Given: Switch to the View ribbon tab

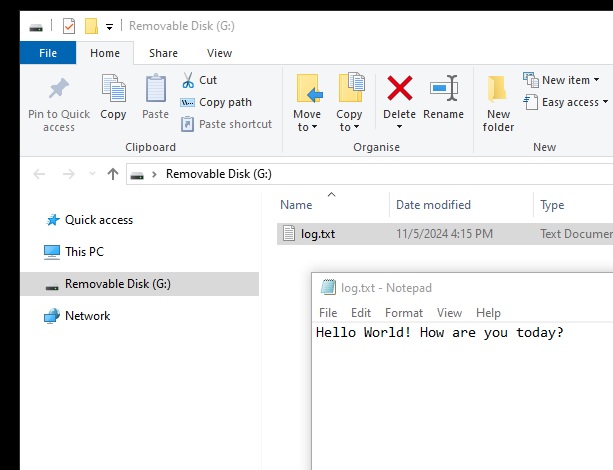Looking at the screenshot, I should pos(219,53).
